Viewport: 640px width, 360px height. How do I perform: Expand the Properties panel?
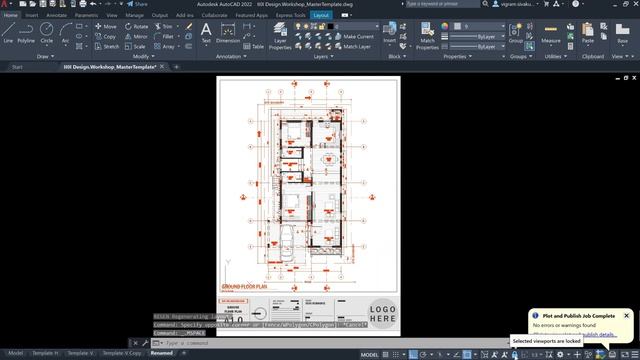(458, 56)
